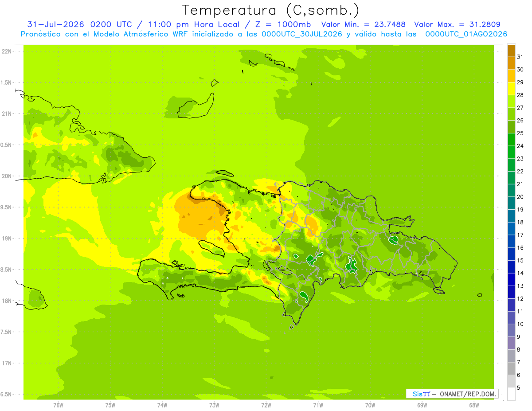The image size is (532, 411).
Task: Click the legend value label 22
Action: pos(520,171)
